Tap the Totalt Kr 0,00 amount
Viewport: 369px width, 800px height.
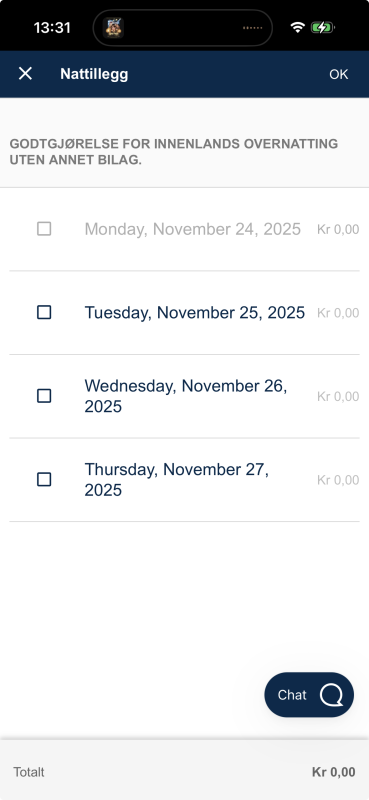click(333, 772)
